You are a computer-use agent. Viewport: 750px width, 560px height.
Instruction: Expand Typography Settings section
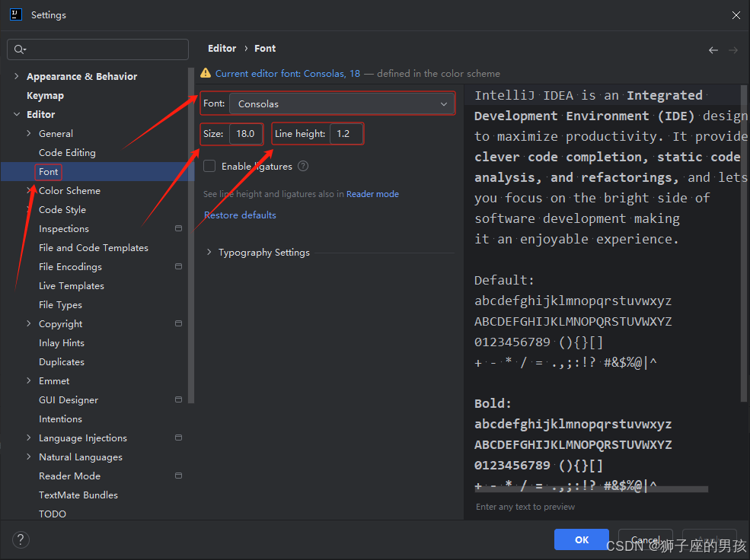pyautogui.click(x=209, y=252)
